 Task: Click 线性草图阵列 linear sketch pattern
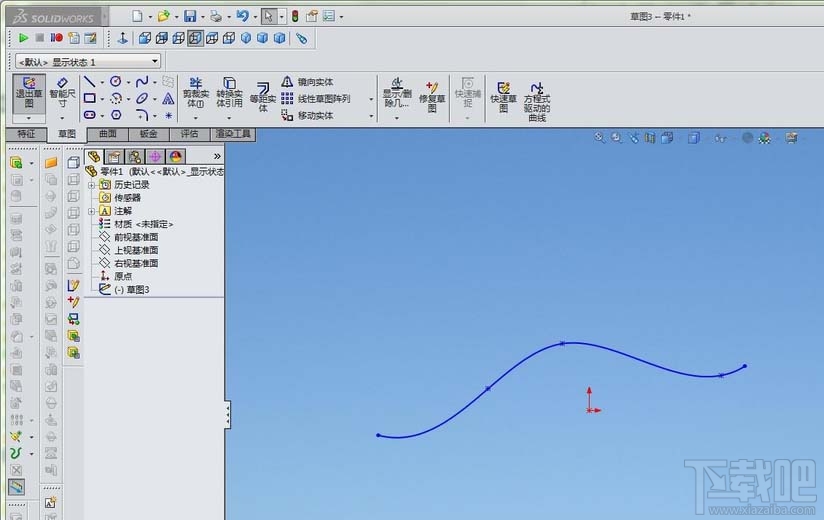coord(316,98)
